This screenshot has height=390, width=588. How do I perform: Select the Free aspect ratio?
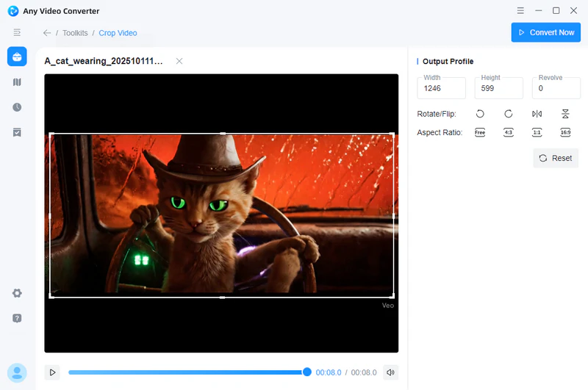coord(480,133)
